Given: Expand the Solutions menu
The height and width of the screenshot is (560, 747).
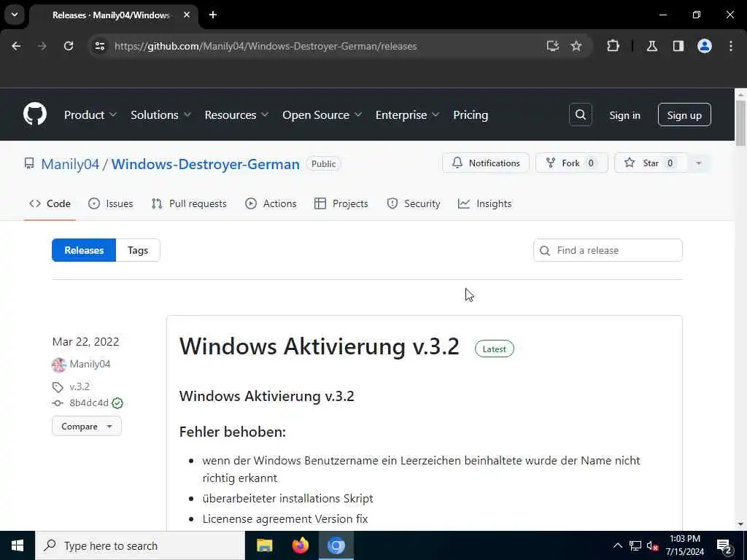Looking at the screenshot, I should pos(160,114).
